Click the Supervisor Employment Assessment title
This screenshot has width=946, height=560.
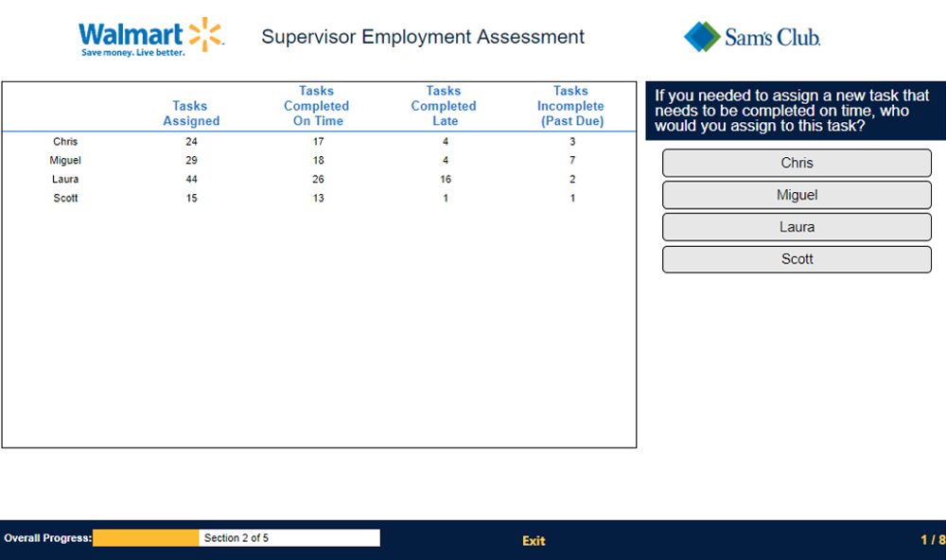pyautogui.click(x=423, y=37)
